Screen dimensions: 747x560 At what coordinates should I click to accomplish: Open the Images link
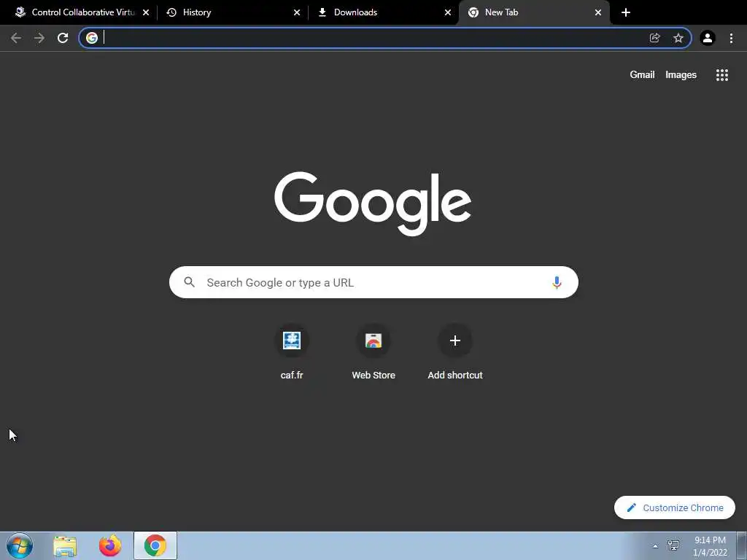681,75
